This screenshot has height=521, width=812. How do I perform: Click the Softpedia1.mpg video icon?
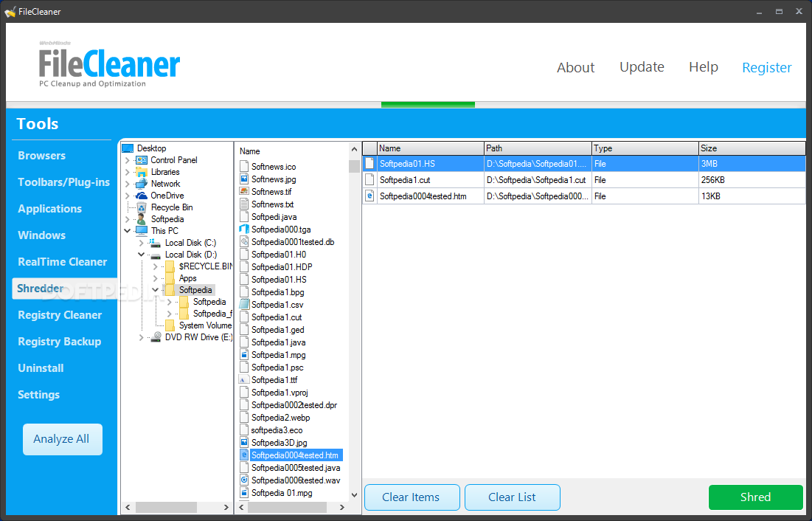point(244,355)
